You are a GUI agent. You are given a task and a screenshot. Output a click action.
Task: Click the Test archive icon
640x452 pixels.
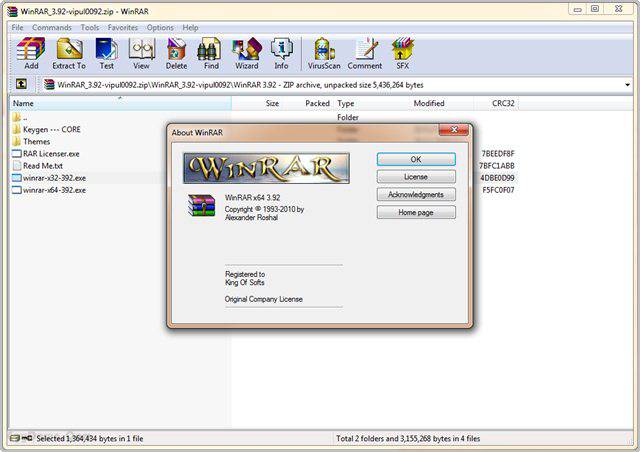(x=107, y=53)
